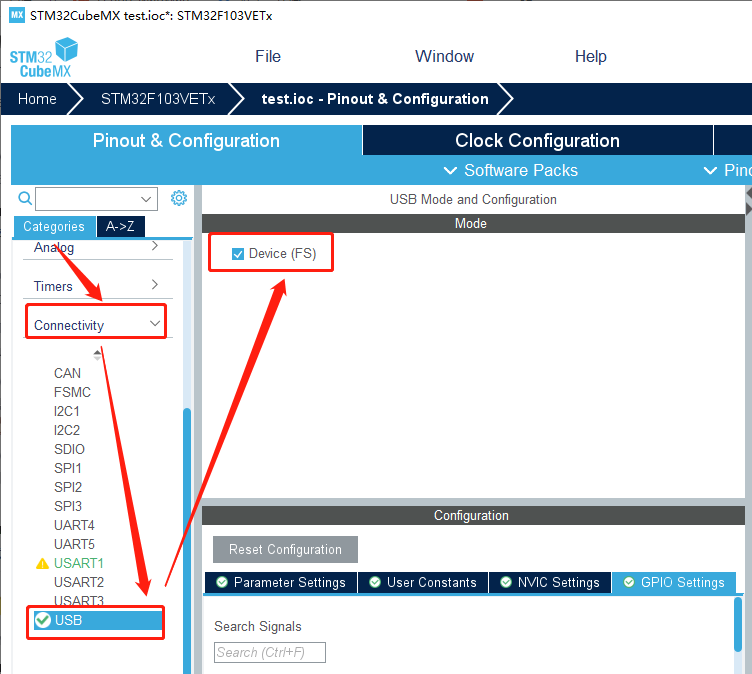Image resolution: width=752 pixels, height=674 pixels.
Task: Click the MX title bar app icon
Action: click(x=17, y=15)
